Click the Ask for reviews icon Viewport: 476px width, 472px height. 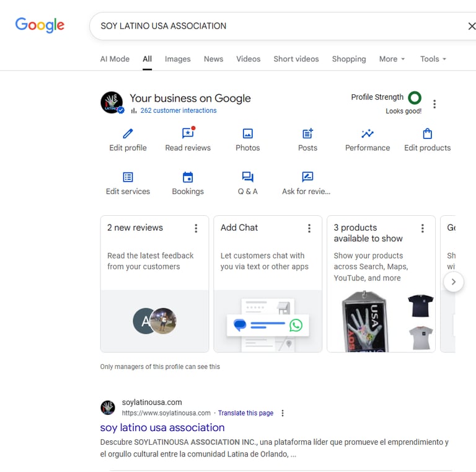[x=307, y=177]
